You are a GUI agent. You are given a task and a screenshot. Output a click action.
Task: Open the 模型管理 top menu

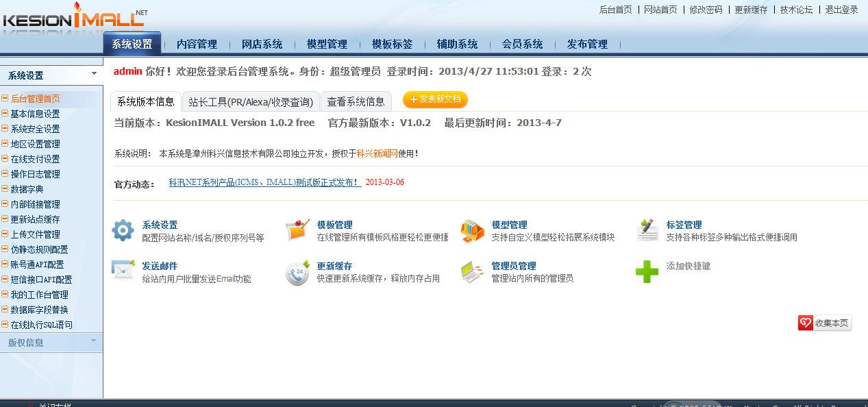point(327,44)
